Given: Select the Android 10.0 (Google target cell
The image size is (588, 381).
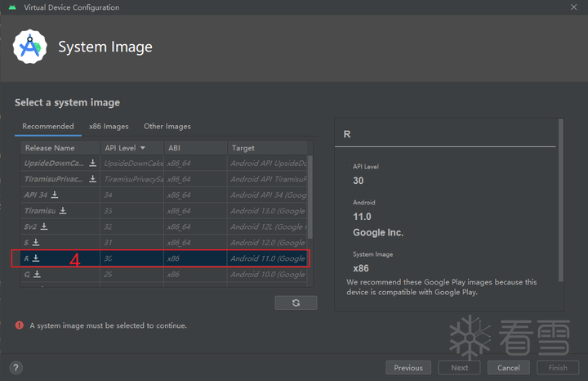Looking at the screenshot, I should click(x=268, y=275).
